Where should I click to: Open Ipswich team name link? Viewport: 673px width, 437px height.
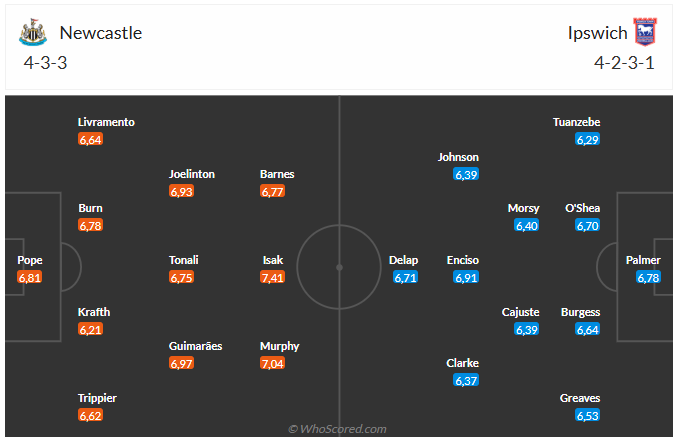coord(595,33)
